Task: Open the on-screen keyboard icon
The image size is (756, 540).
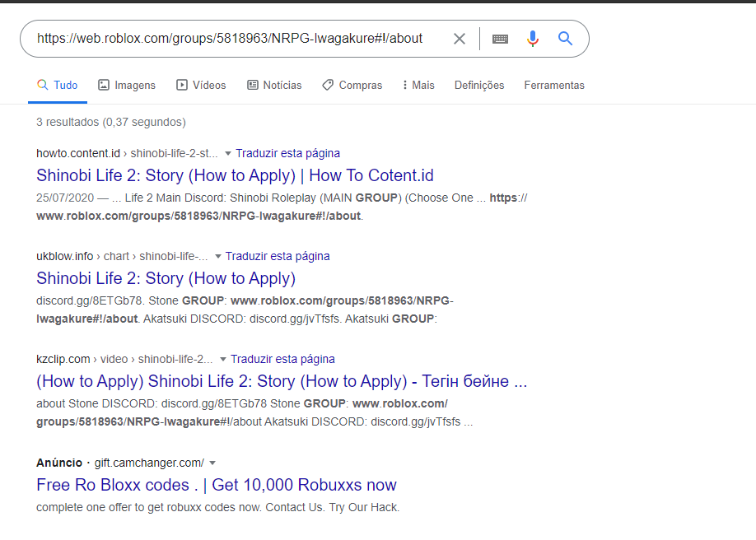Action: click(x=500, y=39)
